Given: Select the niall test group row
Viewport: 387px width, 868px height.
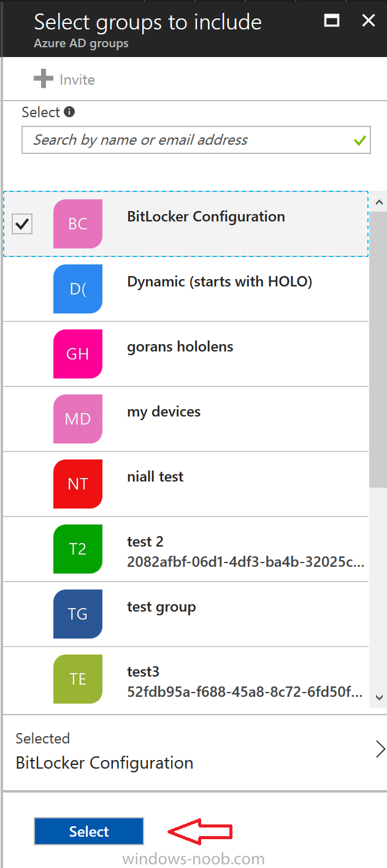Looking at the screenshot, I should click(x=186, y=484).
